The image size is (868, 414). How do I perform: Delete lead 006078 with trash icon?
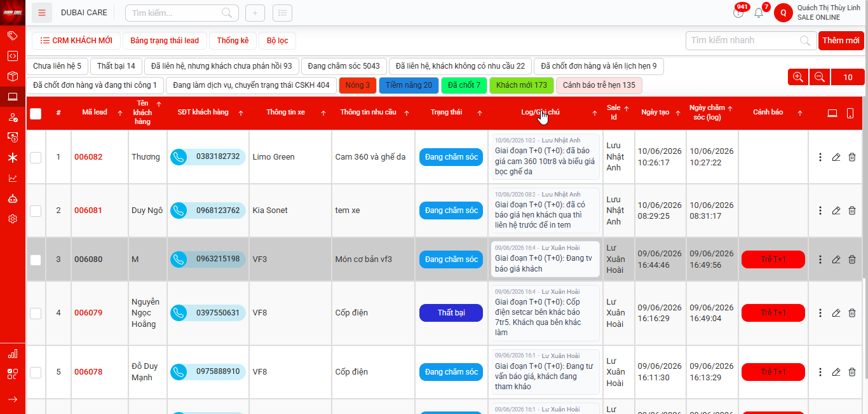tap(852, 372)
